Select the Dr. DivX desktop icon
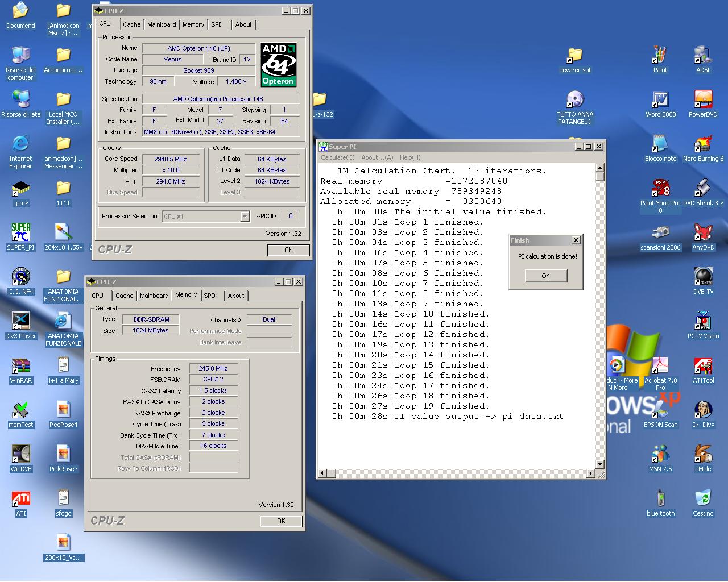Image resolution: width=728 pixels, height=582 pixels. tap(703, 414)
